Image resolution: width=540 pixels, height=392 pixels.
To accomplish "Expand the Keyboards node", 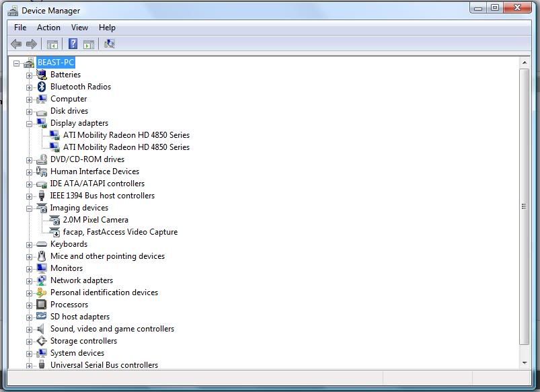I will pos(30,245).
